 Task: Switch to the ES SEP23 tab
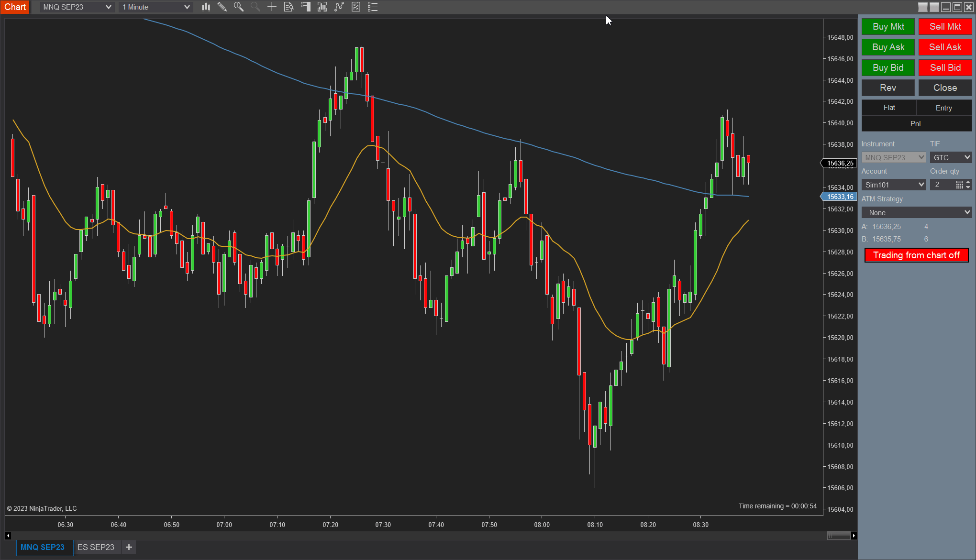click(x=96, y=547)
